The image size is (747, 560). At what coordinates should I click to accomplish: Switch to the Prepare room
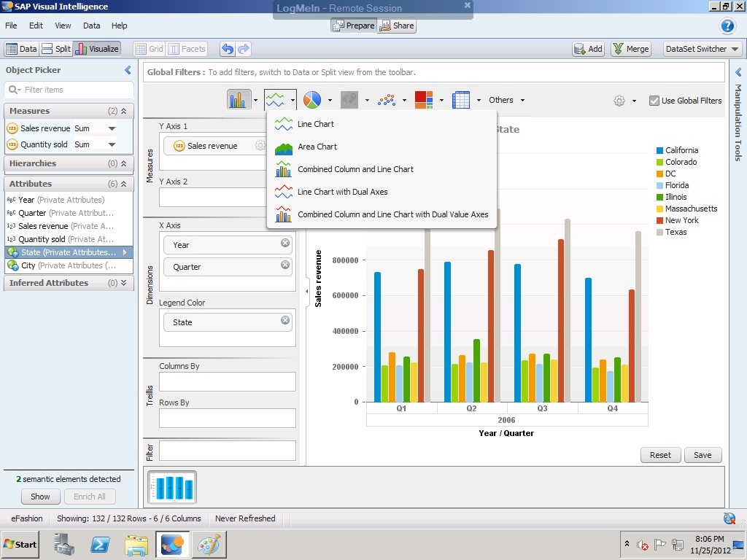pos(354,26)
